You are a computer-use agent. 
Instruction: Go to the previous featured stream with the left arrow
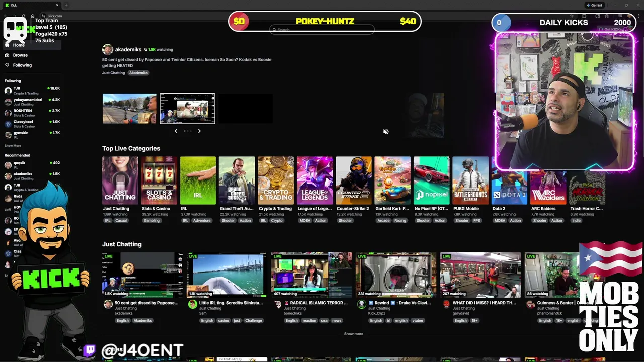point(176,131)
